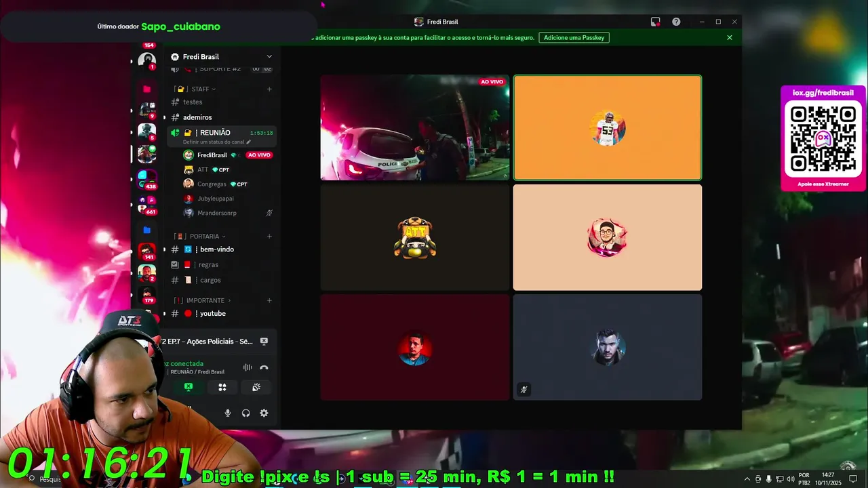Open the Discord inbox icon in title bar
Viewport: 868px width, 488px height.
click(655, 22)
